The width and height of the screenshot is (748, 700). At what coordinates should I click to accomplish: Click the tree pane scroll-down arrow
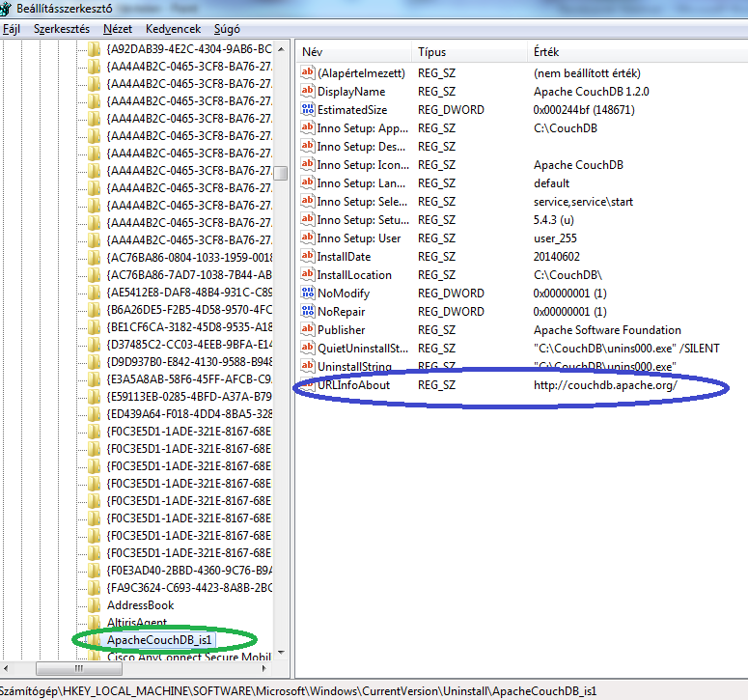[x=281, y=653]
